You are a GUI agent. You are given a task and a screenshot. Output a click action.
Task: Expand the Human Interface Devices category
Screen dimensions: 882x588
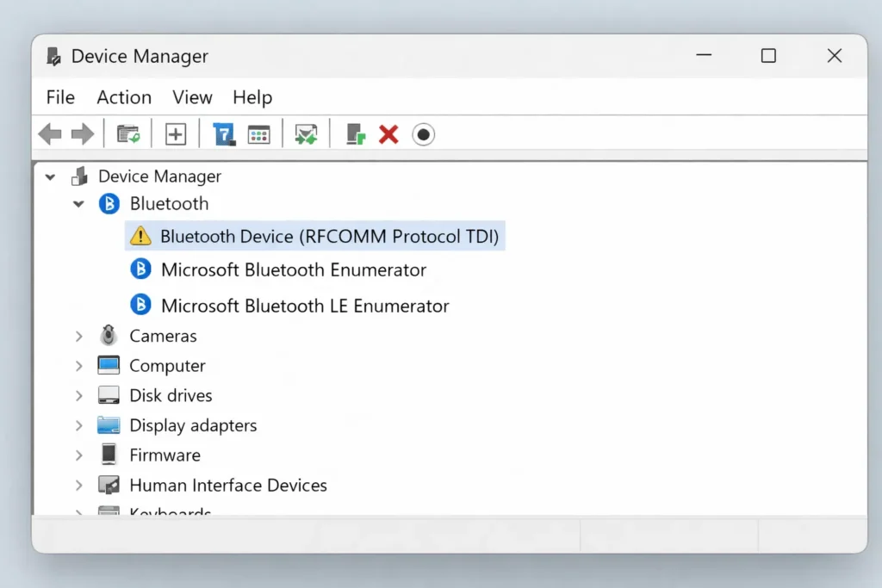coord(78,485)
